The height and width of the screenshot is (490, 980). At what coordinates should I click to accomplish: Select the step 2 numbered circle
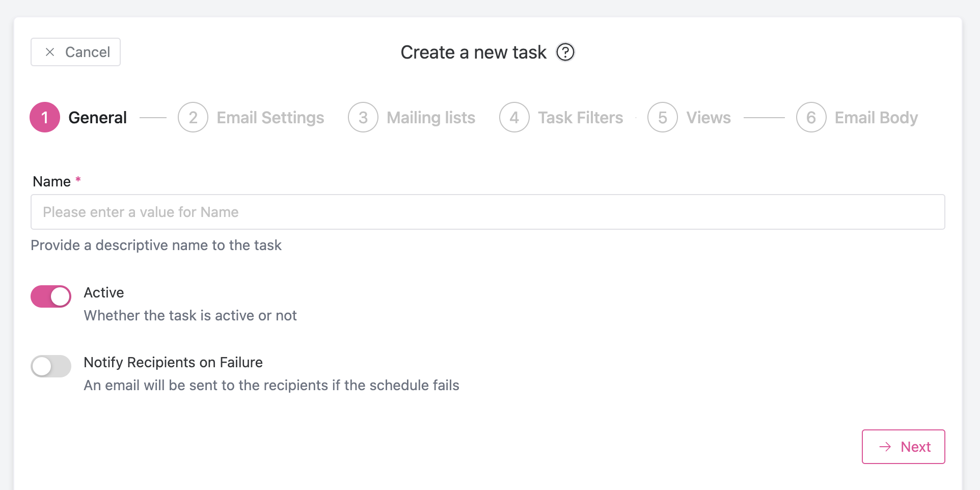193,117
